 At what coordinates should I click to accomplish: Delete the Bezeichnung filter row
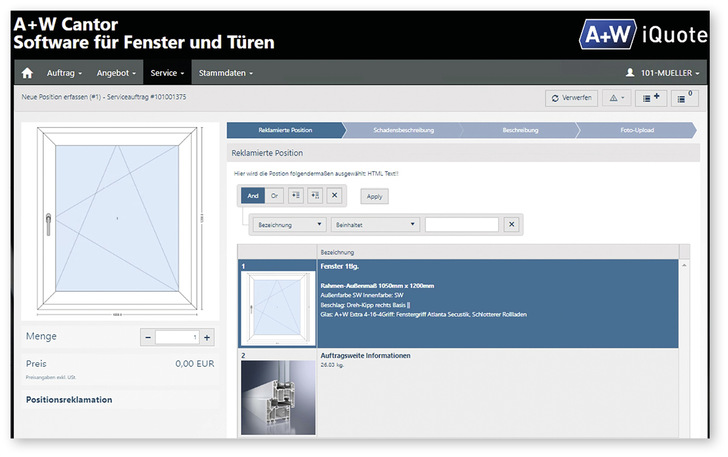click(x=510, y=225)
